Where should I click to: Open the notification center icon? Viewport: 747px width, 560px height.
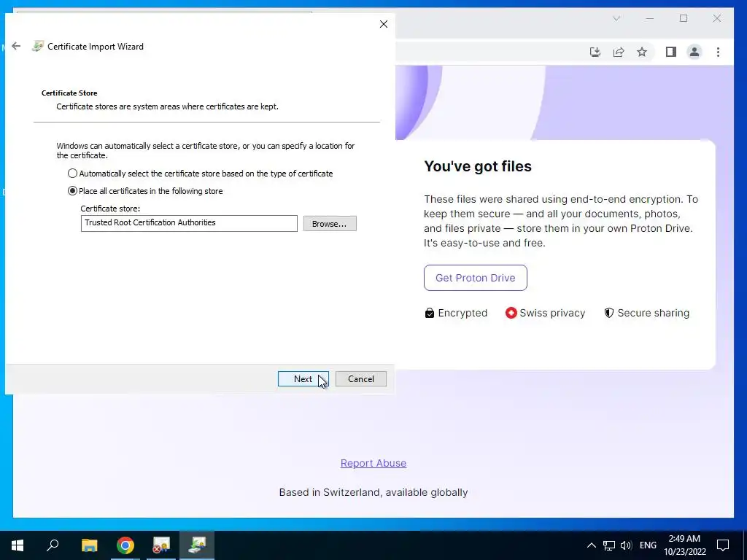(x=723, y=545)
